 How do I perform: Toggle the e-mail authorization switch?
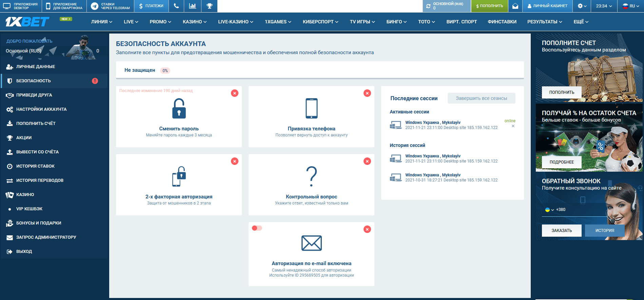(257, 228)
